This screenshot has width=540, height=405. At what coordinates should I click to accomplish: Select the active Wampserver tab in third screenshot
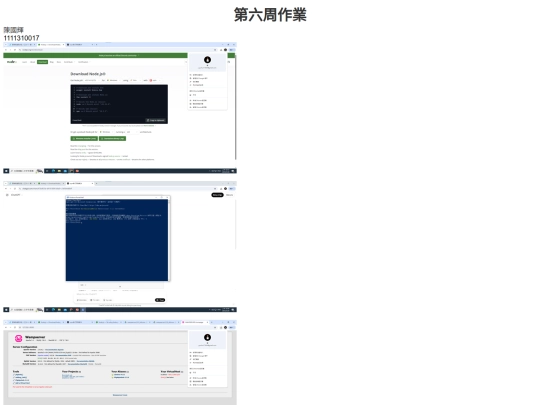[x=195, y=322]
